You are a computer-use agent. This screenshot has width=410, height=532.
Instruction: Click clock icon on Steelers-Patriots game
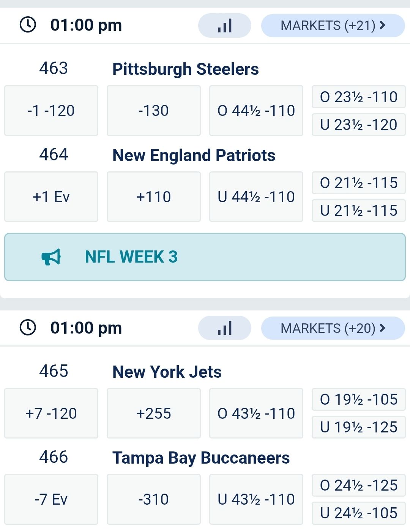point(28,25)
